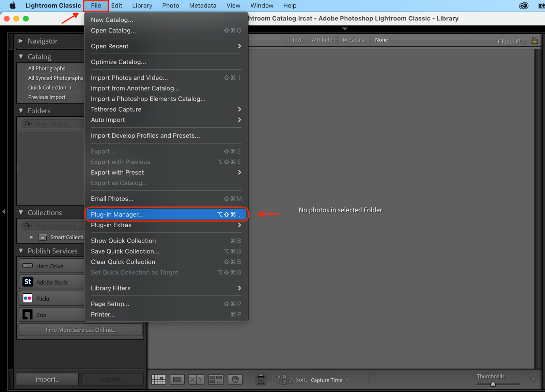Open the Auto Import submenu
This screenshot has width=545, height=392.
click(x=166, y=120)
